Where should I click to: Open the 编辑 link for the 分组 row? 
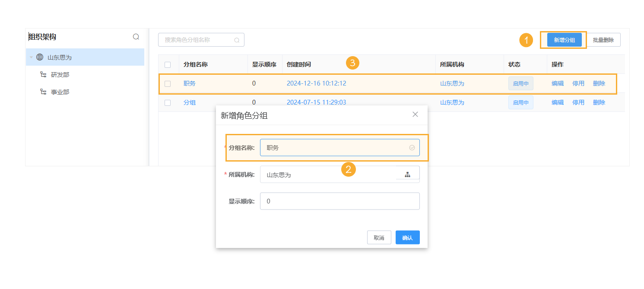(557, 102)
